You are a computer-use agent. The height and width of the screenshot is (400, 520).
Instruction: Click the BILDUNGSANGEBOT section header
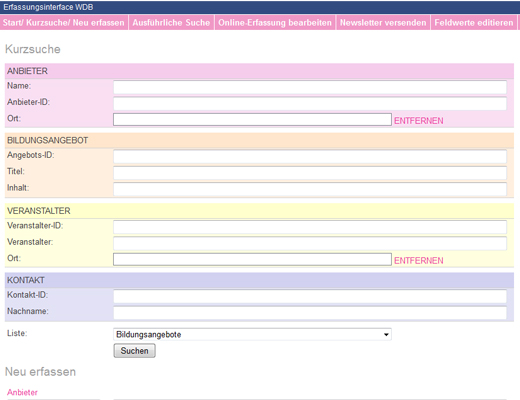click(259, 140)
